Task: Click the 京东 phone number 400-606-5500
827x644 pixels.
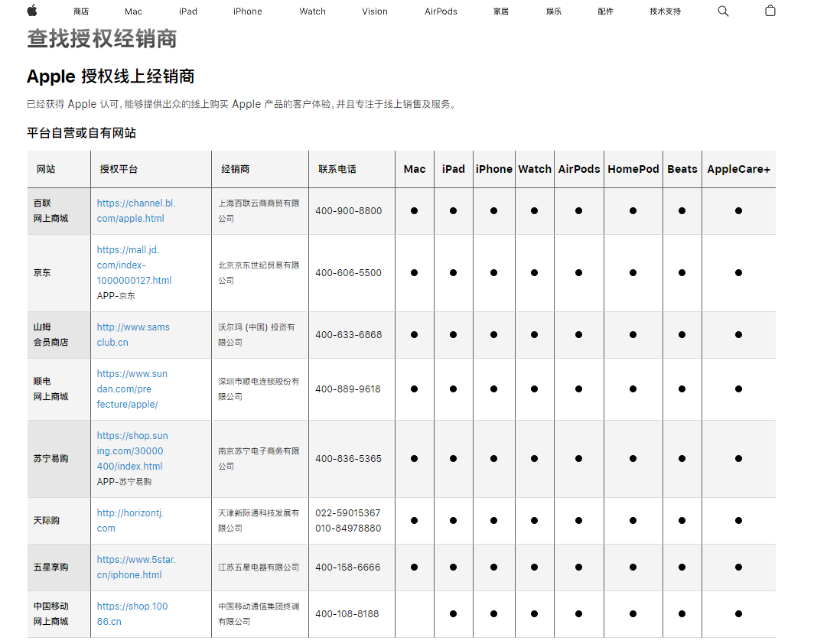Action: [348, 273]
